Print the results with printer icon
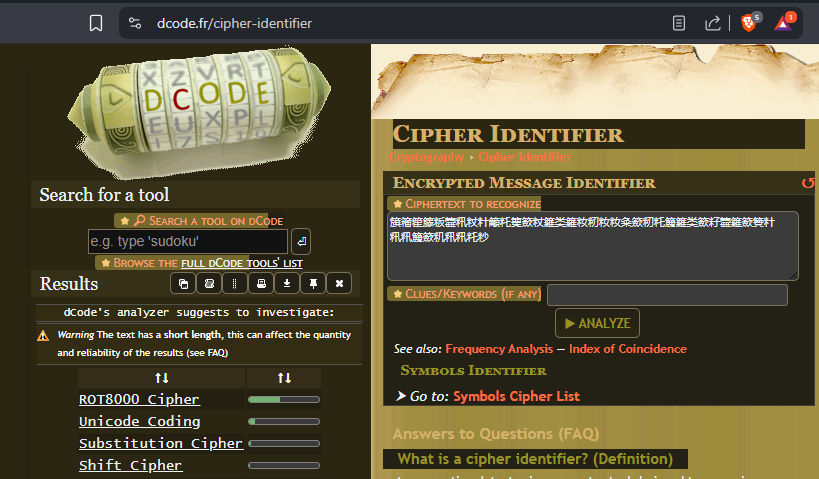This screenshot has width=819, height=479. (x=261, y=284)
